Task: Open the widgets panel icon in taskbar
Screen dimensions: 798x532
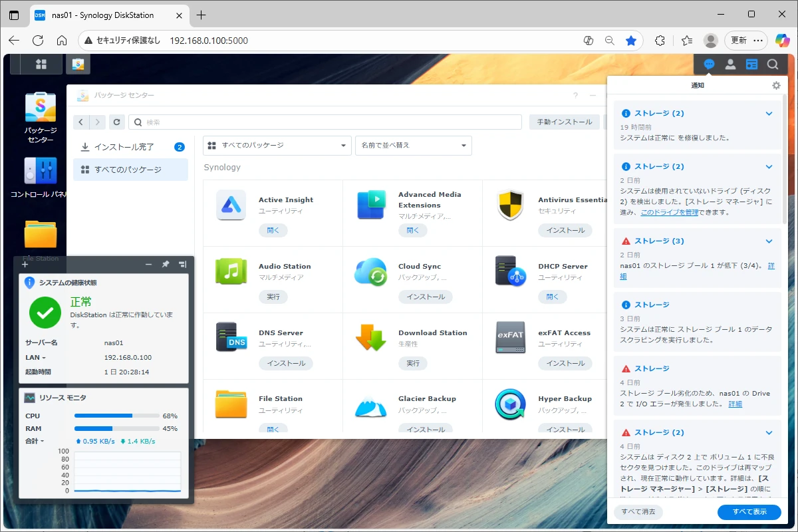Action: [751, 65]
